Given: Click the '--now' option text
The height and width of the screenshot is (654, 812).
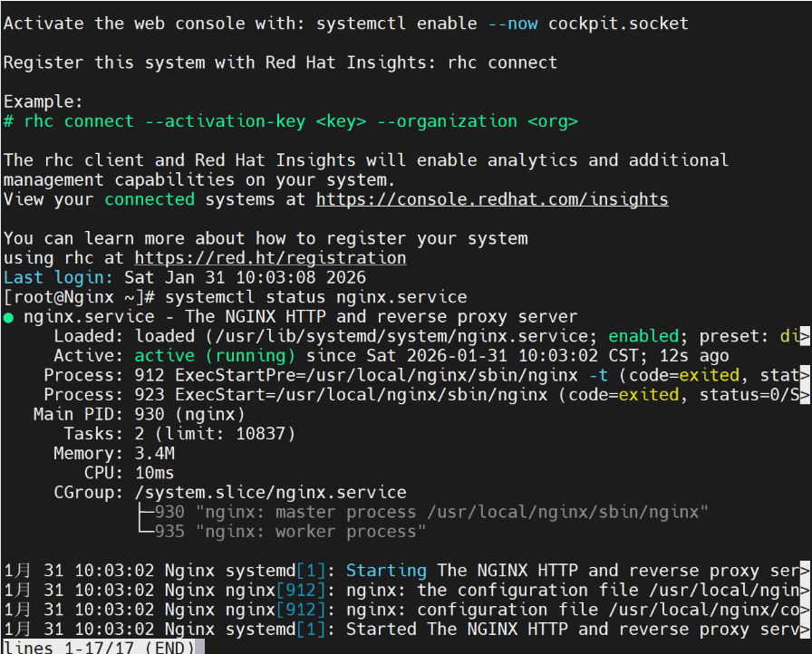Looking at the screenshot, I should click(513, 24).
